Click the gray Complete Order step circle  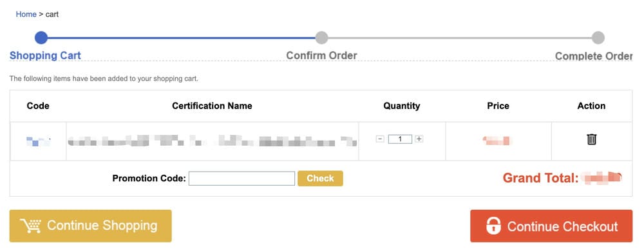pos(598,38)
